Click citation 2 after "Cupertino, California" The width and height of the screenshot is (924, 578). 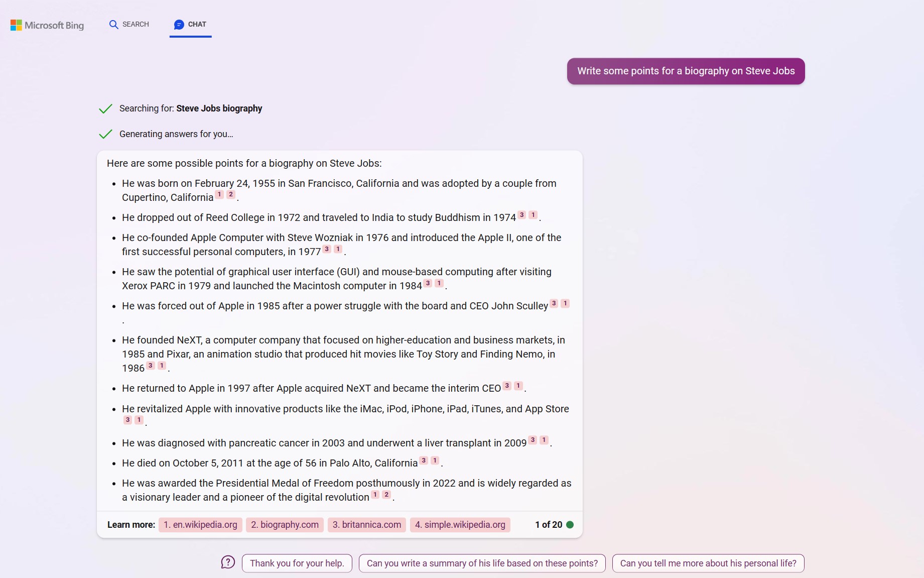(231, 194)
